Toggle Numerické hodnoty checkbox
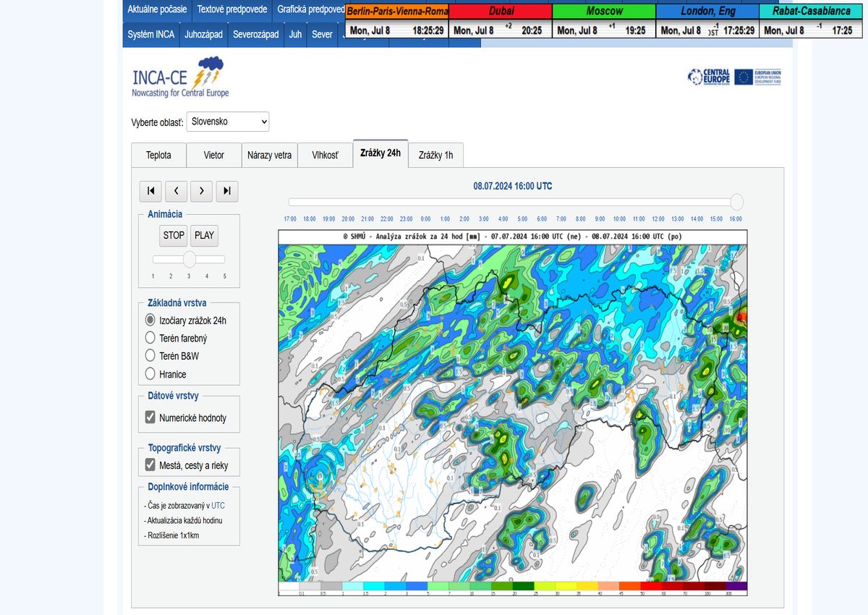Image resolution: width=868 pixels, height=615 pixels. 150,417
